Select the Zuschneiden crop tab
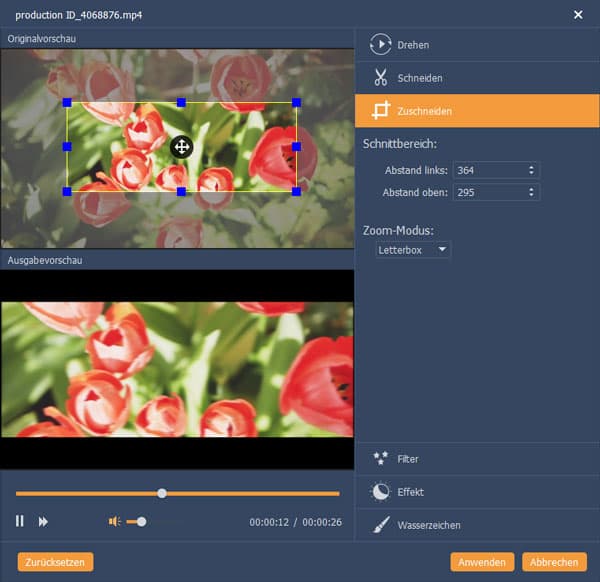 [x=477, y=111]
